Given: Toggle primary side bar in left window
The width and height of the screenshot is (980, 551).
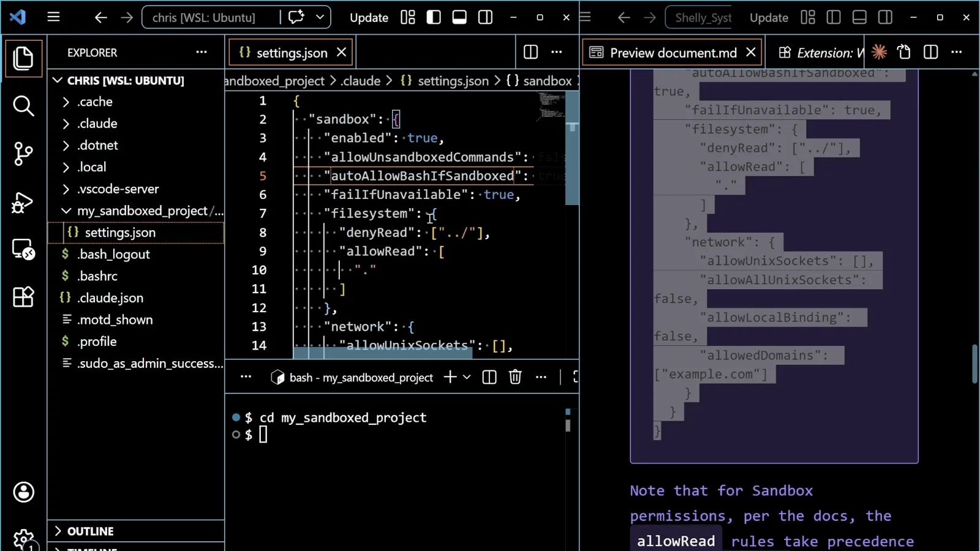Looking at the screenshot, I should click(x=434, y=17).
